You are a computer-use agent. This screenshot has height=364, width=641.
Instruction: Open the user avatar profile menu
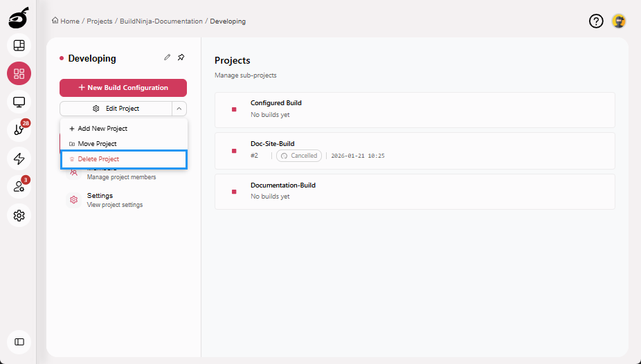click(x=619, y=21)
